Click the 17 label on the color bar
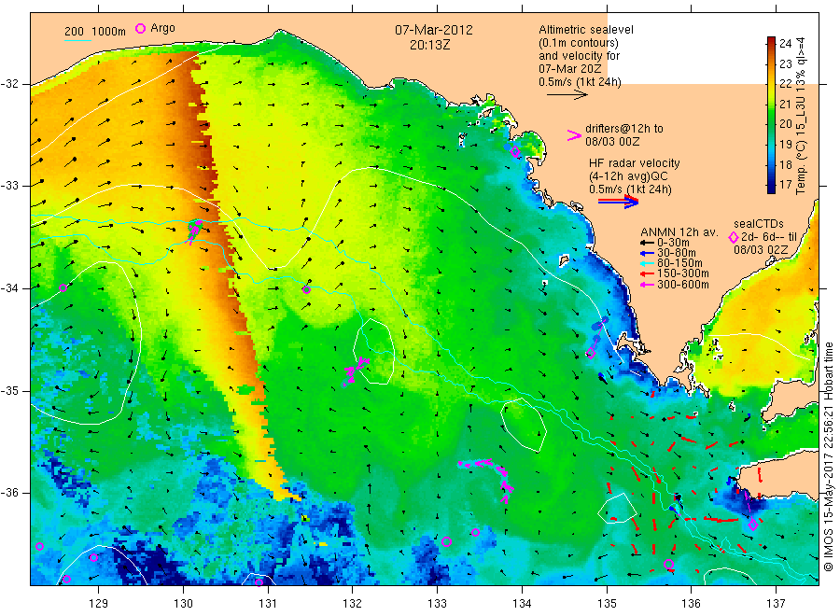 [785, 184]
